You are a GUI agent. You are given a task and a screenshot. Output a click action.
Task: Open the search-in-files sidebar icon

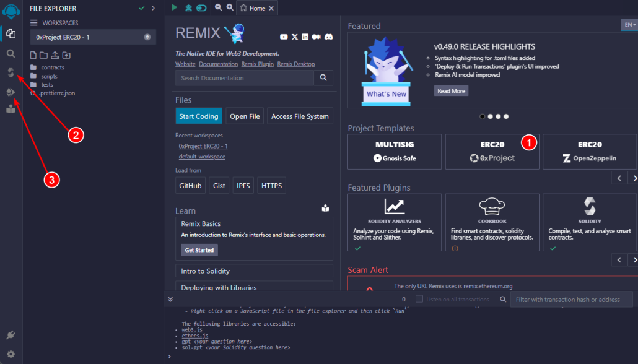[x=11, y=53]
